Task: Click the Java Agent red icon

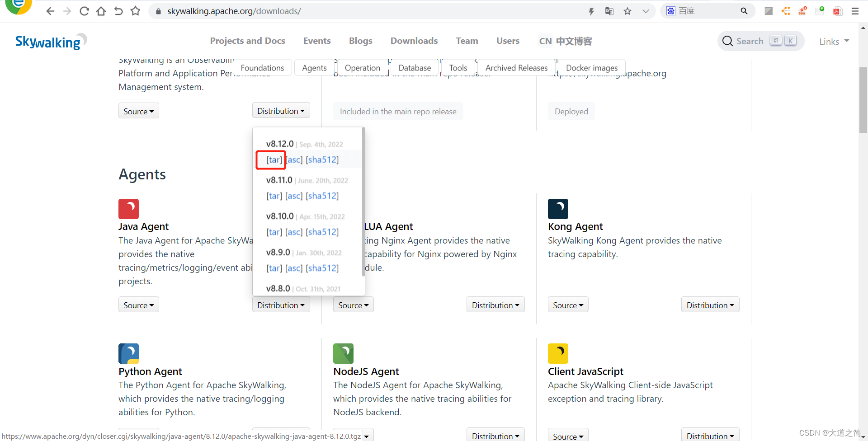Action: (128, 209)
